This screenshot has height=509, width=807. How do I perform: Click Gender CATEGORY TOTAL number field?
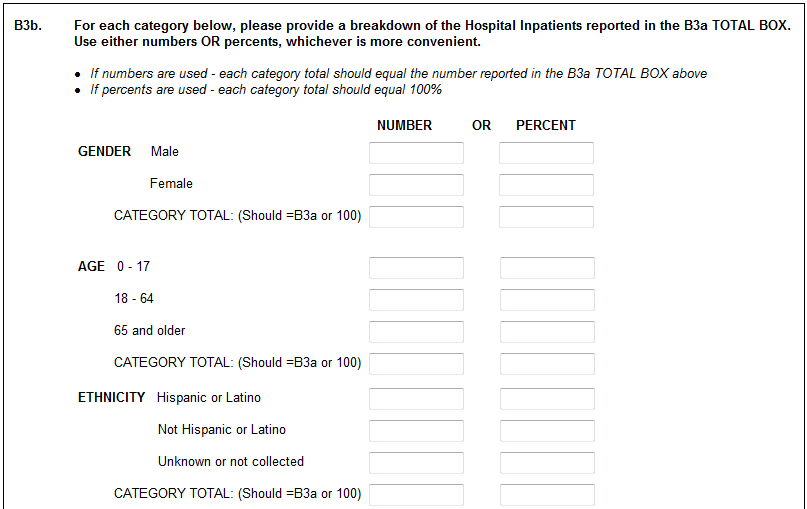pyautogui.click(x=416, y=217)
